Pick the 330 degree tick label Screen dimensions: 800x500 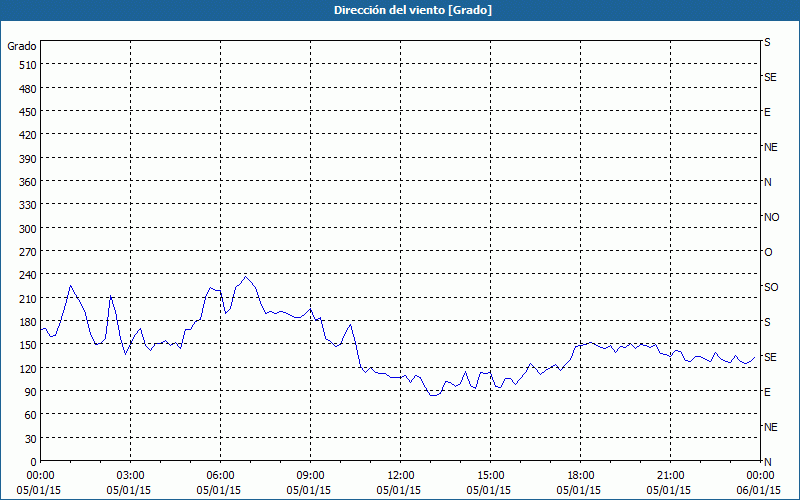pyautogui.click(x=28, y=205)
